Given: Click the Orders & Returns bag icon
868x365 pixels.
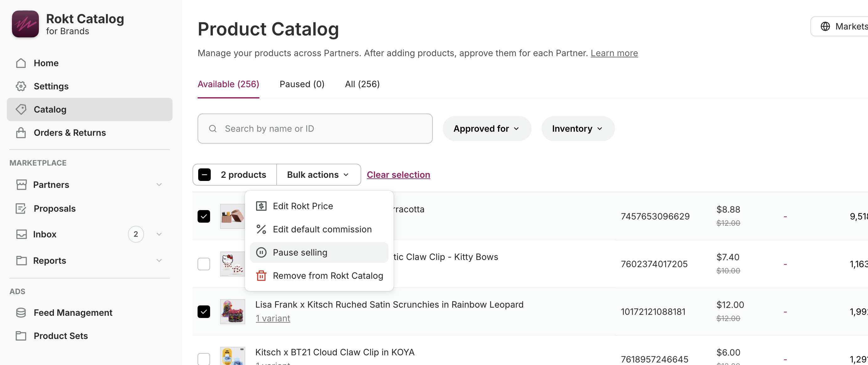Looking at the screenshot, I should point(21,133).
